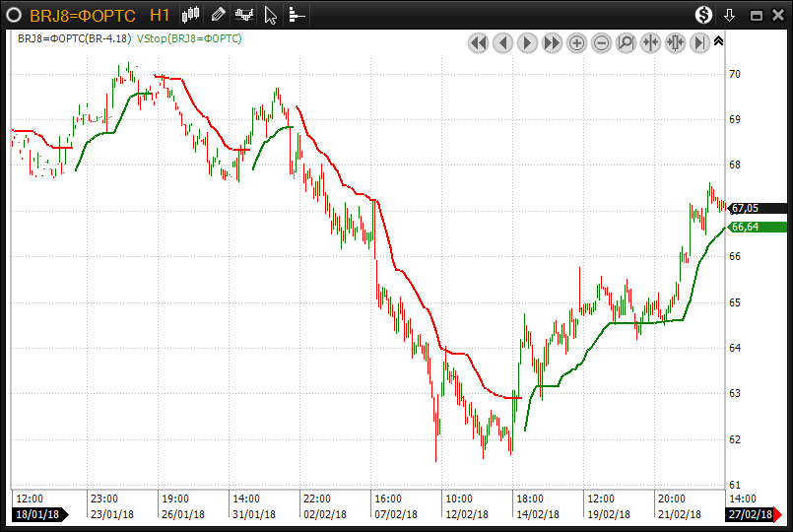Click the candle-width adjust button
The image size is (793, 532).
coord(675,42)
